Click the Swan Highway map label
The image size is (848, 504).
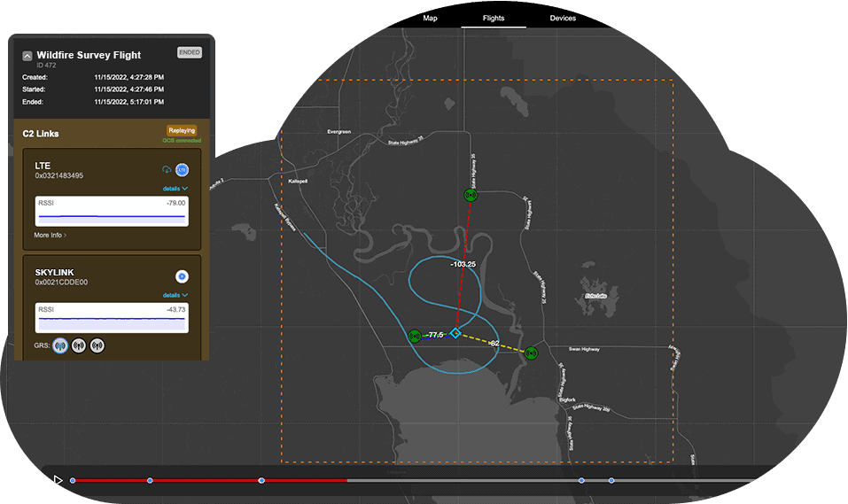[x=584, y=349]
